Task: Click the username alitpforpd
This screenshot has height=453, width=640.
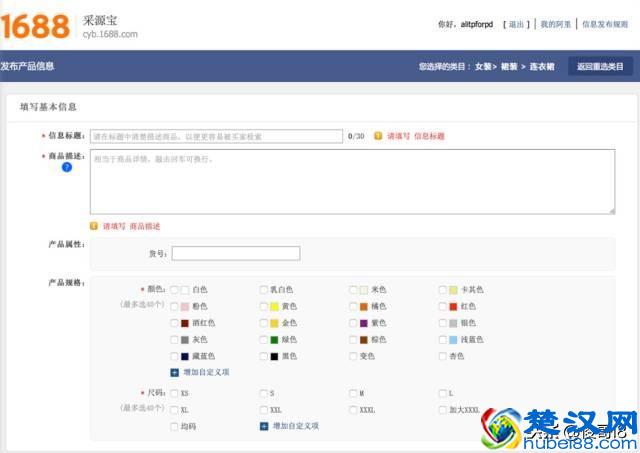Action: (x=477, y=24)
